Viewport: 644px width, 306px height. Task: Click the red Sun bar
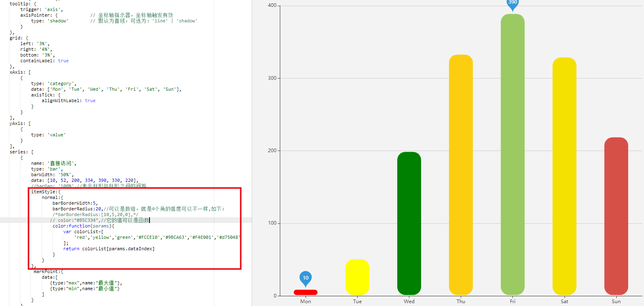tap(616, 216)
